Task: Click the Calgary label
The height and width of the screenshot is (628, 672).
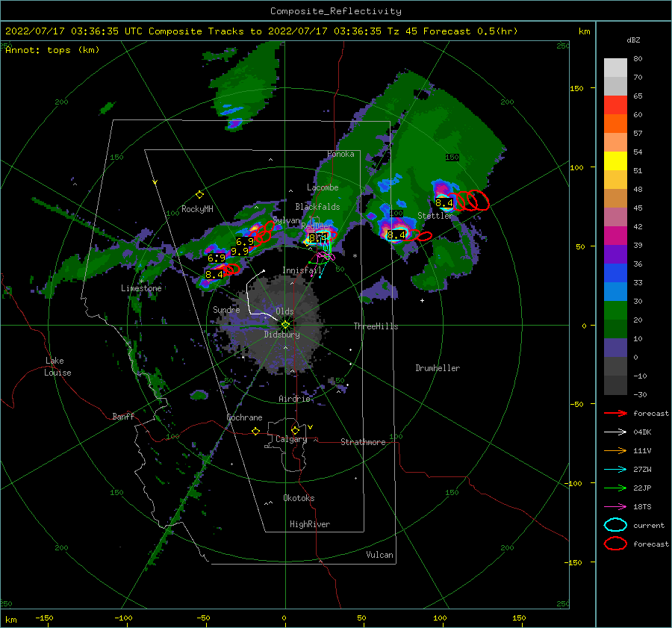Action: click(x=291, y=439)
